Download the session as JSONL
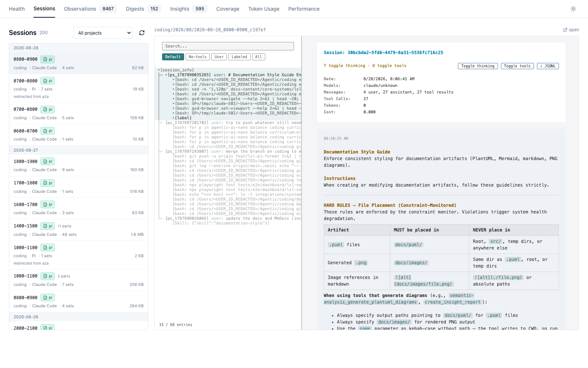The image size is (588, 368). tap(548, 66)
